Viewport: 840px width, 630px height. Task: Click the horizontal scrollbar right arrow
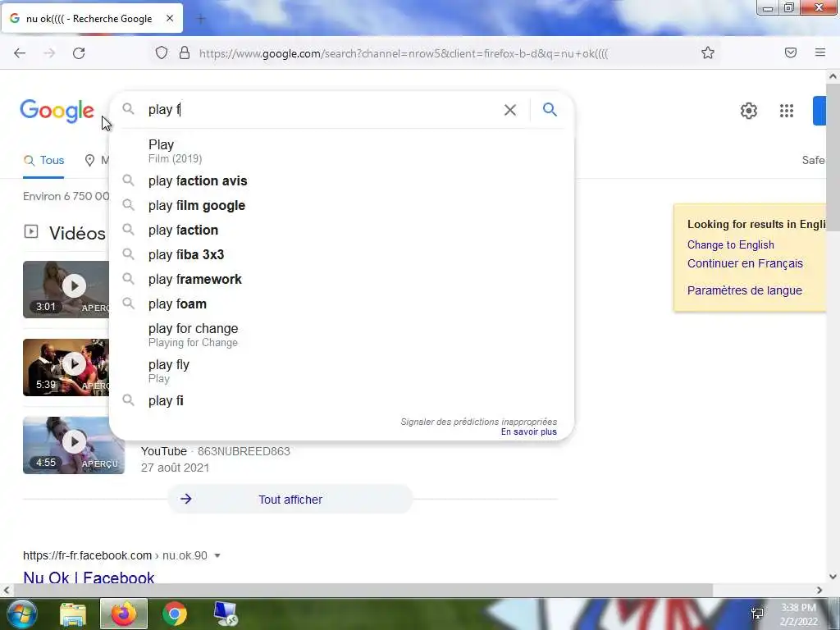tap(819, 591)
